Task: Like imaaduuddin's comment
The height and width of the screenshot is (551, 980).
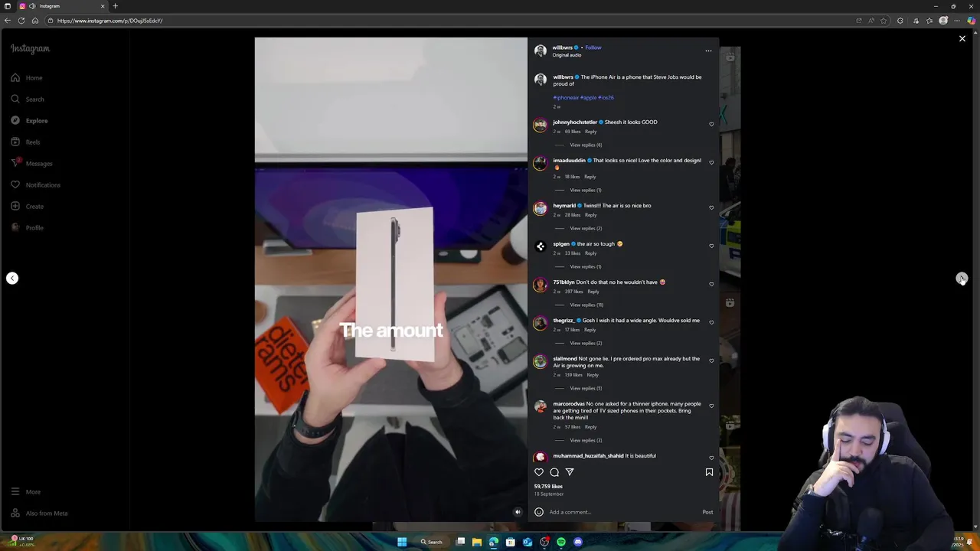Action: point(711,162)
